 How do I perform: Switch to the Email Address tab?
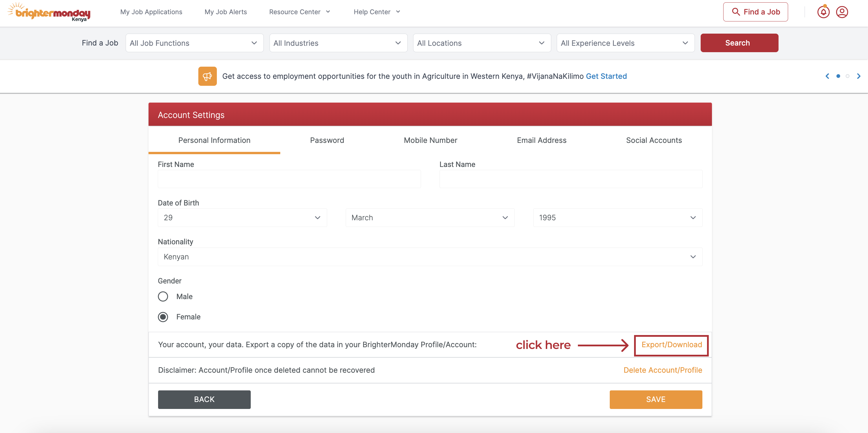[x=541, y=140]
